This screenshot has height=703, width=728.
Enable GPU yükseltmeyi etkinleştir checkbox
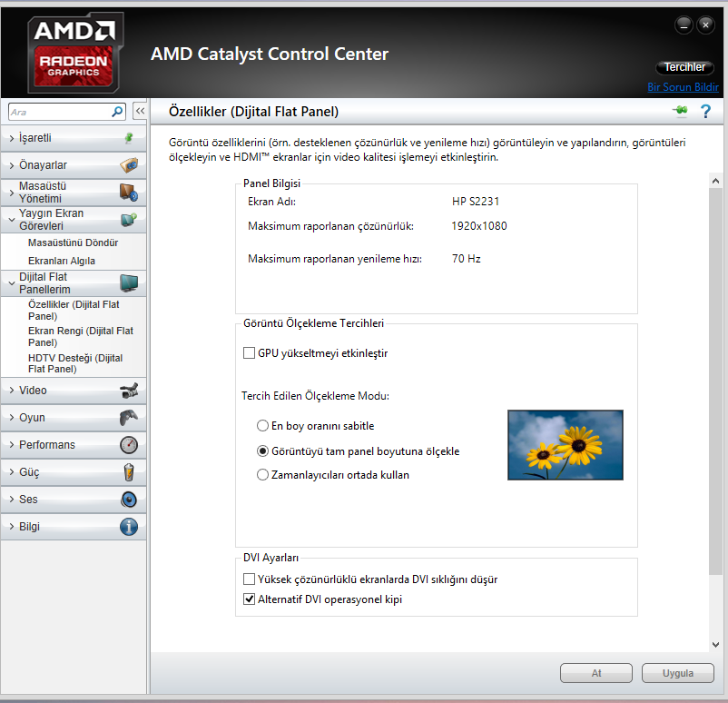tap(250, 353)
